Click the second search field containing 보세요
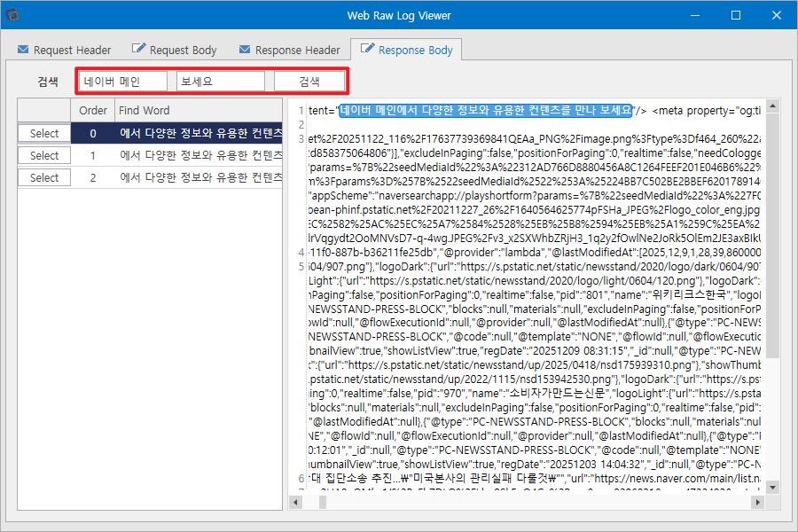Screen dimensions: 798x532 coord(221,82)
